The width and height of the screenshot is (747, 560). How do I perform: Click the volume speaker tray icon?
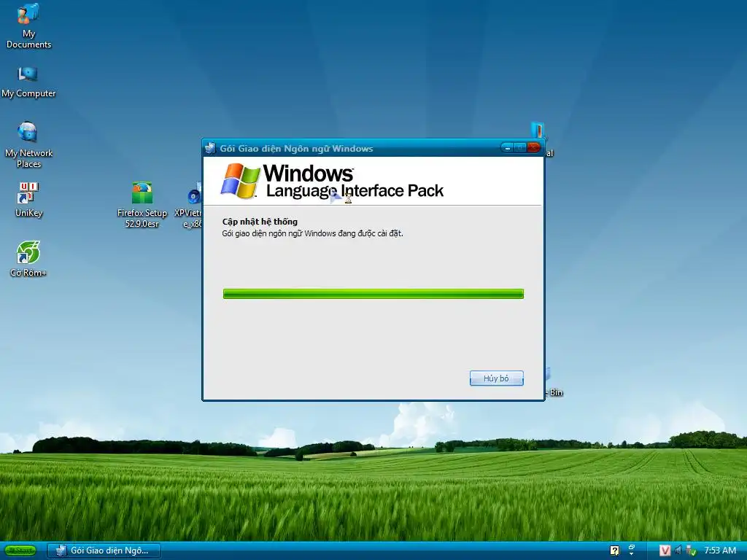coord(678,551)
